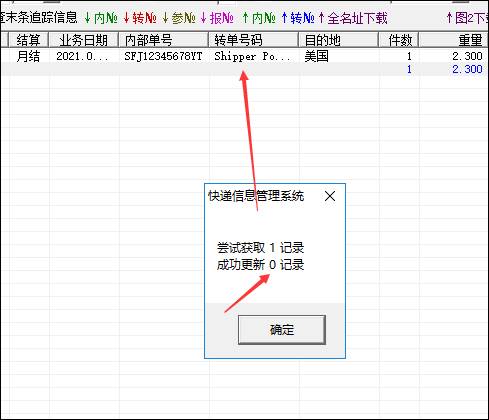
Task: Click the red ↓转№ toolbar item
Action: (140, 18)
